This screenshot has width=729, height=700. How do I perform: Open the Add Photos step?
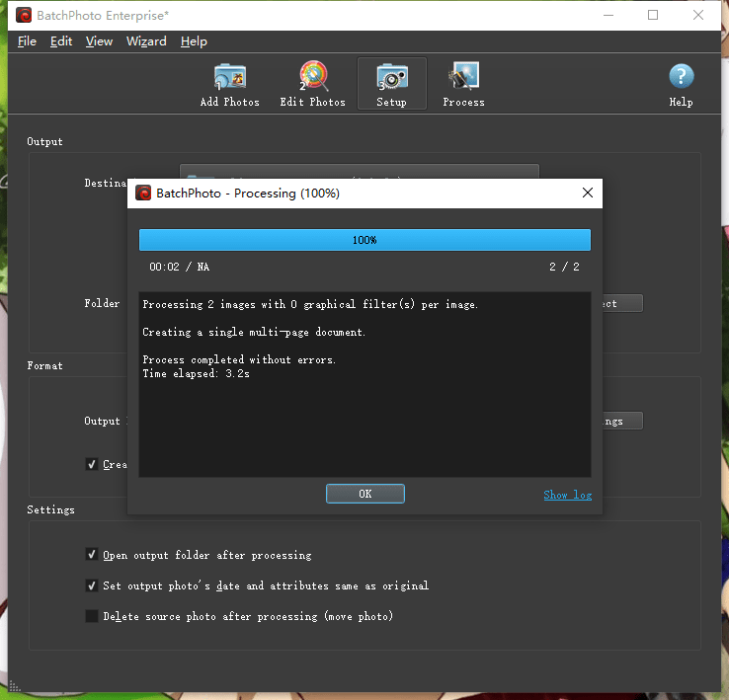230,85
